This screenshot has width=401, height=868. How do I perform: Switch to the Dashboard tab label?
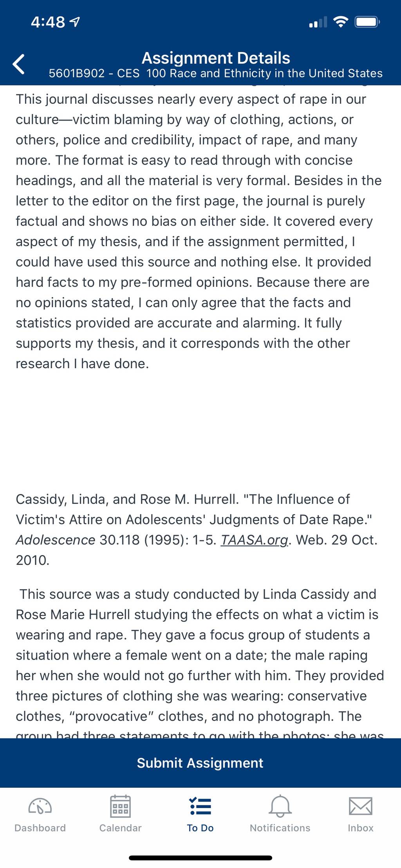(x=40, y=828)
